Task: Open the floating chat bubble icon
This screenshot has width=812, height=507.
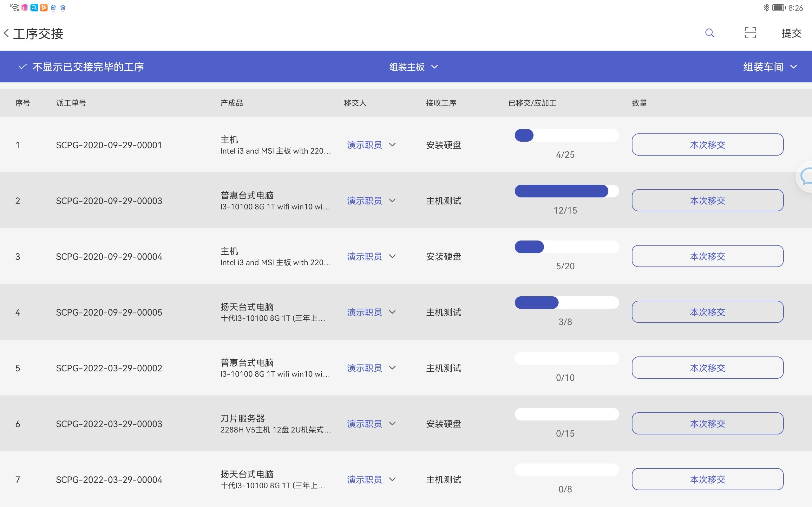Action: pyautogui.click(x=806, y=177)
